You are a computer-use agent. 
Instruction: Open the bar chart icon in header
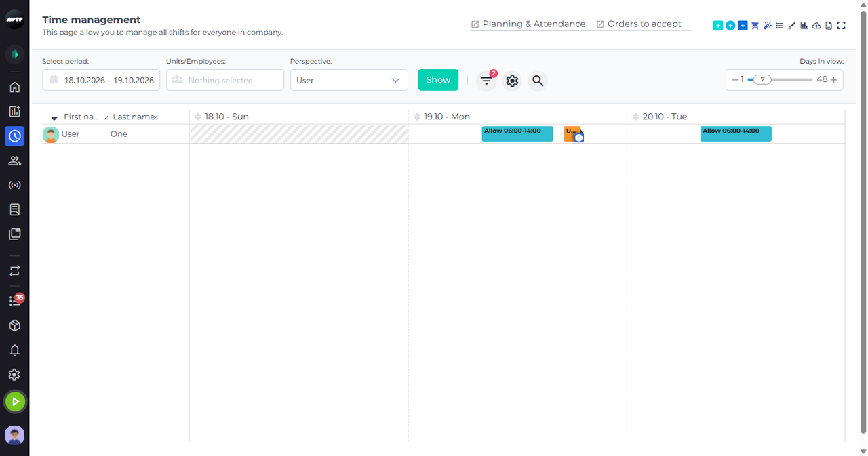point(804,26)
